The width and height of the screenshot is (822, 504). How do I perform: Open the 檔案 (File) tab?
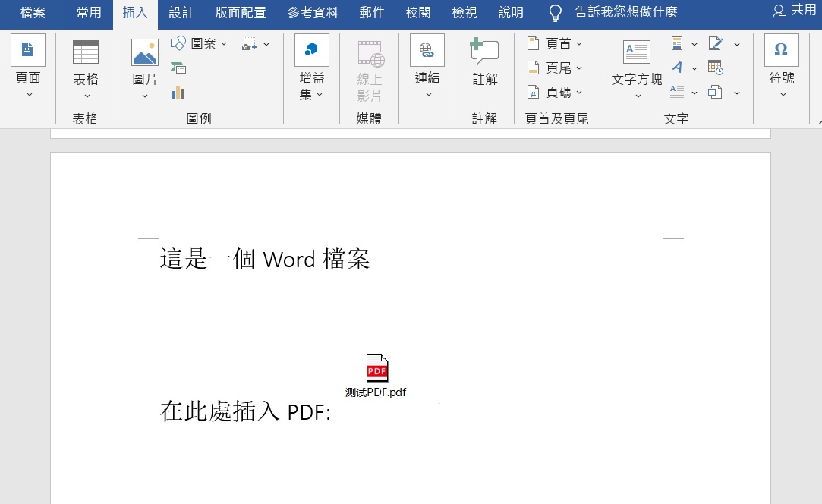tap(33, 13)
